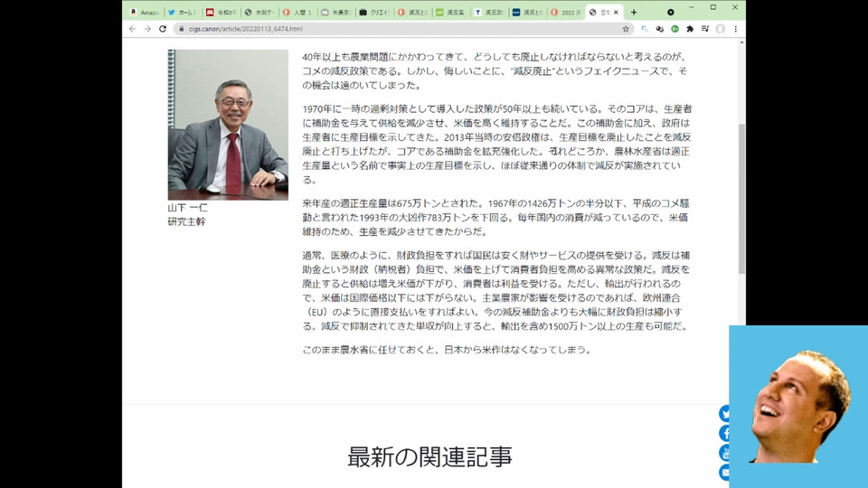
Task: View site info via the padlock icon
Action: click(181, 29)
